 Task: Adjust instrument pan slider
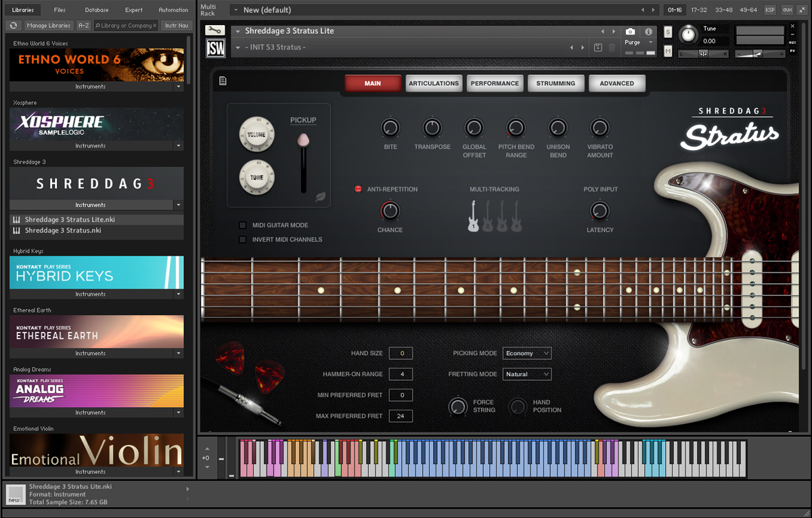pyautogui.click(x=704, y=53)
